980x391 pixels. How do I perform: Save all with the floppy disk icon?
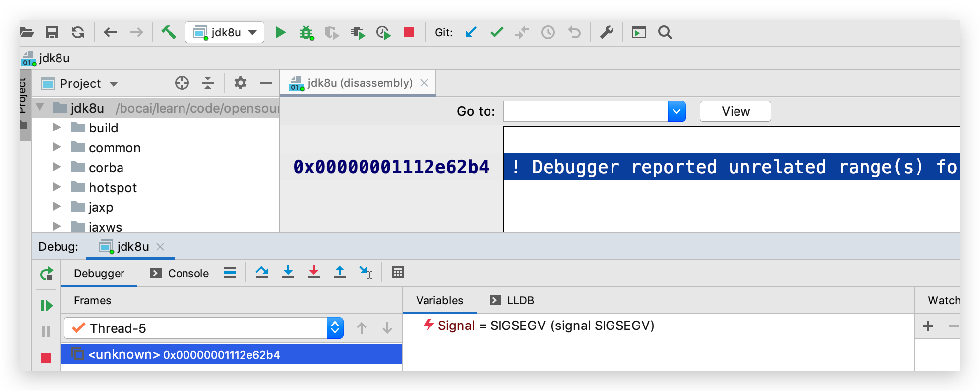52,33
